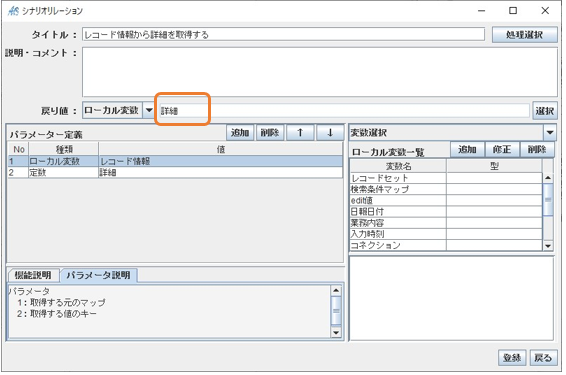Select the 定数 cell in row 2
This screenshot has height=375, width=566.
(64, 173)
